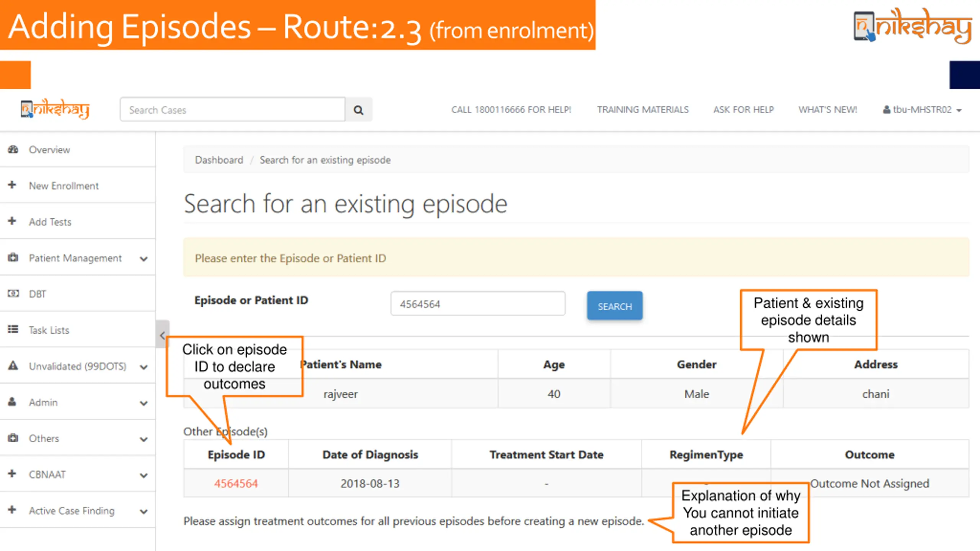This screenshot has width=980, height=551.
Task: Click the Unvalidated warning triangle icon
Action: click(x=13, y=365)
